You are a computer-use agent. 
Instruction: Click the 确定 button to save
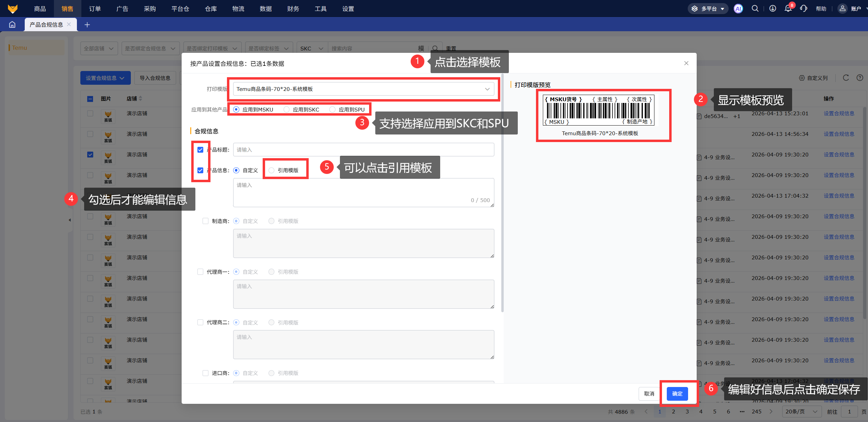677,394
